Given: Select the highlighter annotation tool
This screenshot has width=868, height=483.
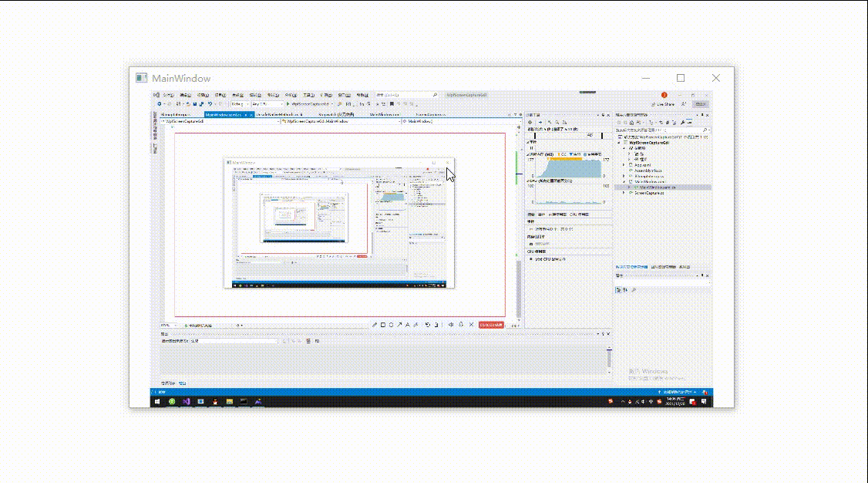Looking at the screenshot, I should (x=415, y=325).
